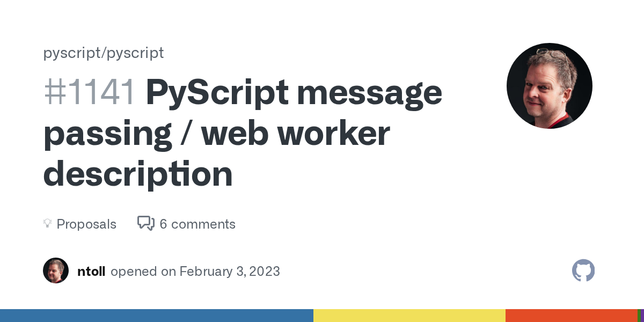This screenshot has width=644, height=322.
Task: Click the ntoll username
Action: point(91,271)
